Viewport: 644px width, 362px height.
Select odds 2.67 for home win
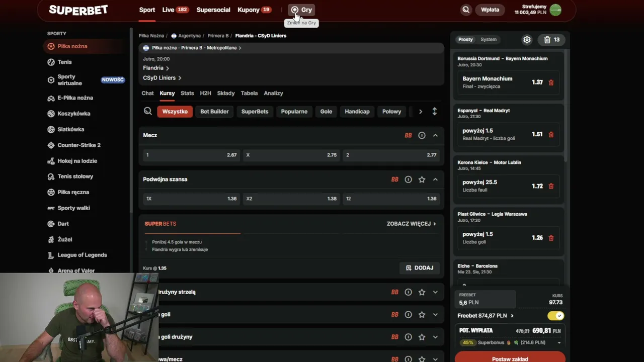coord(191,155)
